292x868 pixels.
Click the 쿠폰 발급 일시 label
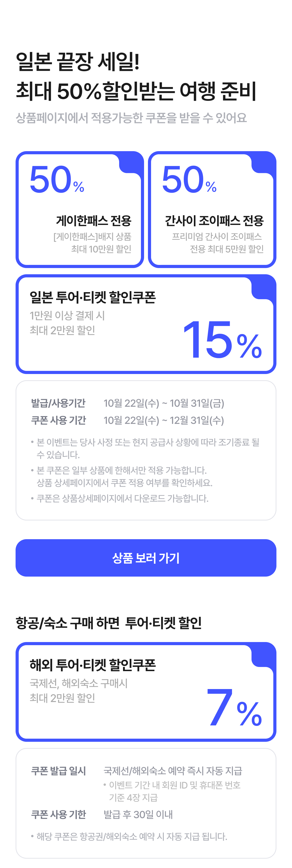coord(59,770)
